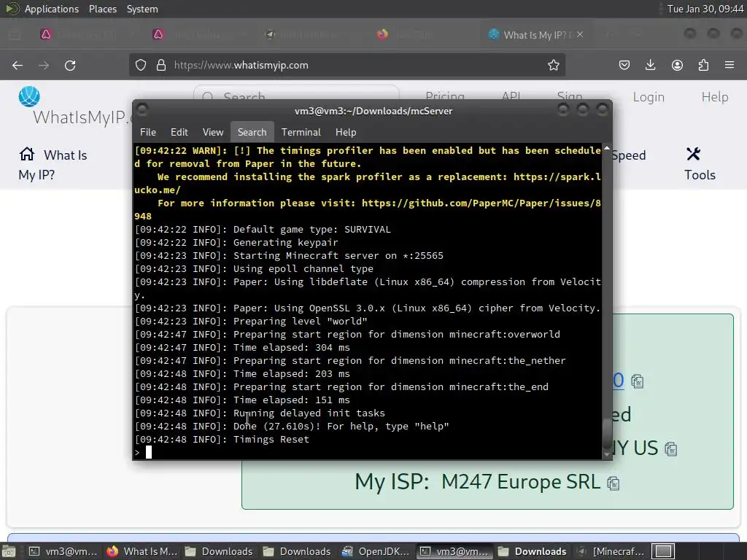
Task: Click the "Default game type: SURVIVAL" line
Action: point(263,230)
